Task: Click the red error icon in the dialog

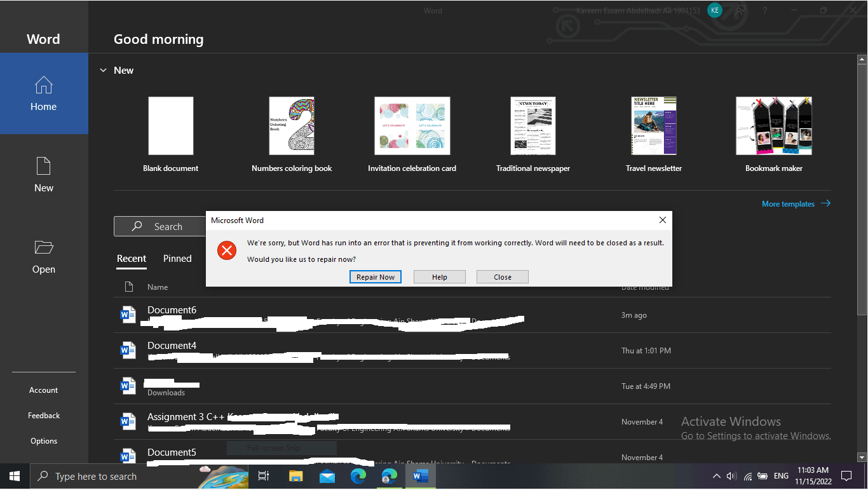Action: point(226,250)
